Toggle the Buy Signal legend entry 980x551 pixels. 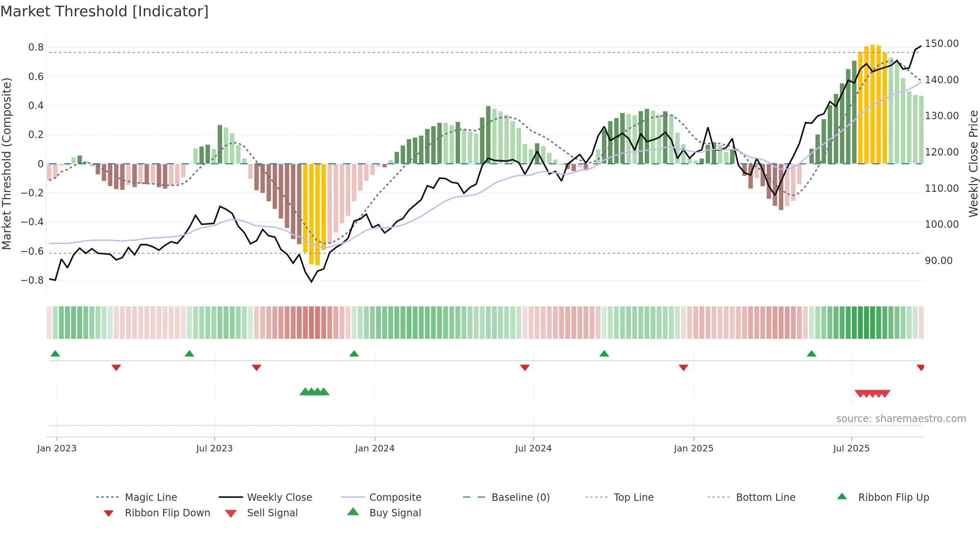pyautogui.click(x=384, y=513)
